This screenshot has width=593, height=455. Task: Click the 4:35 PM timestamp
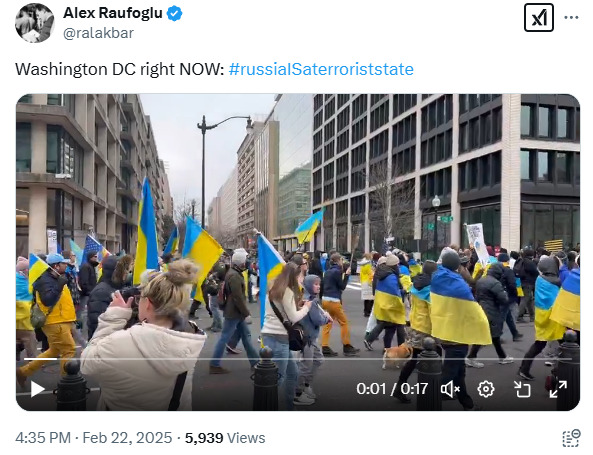pyautogui.click(x=43, y=438)
